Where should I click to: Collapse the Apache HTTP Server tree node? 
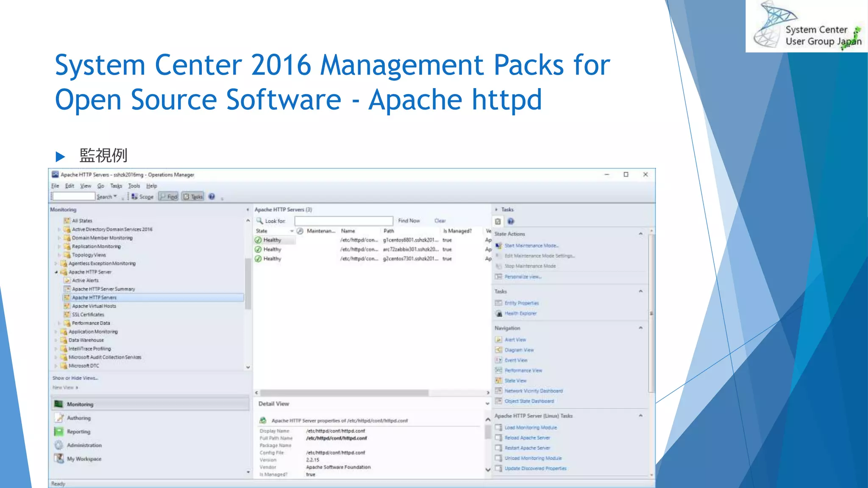56,272
